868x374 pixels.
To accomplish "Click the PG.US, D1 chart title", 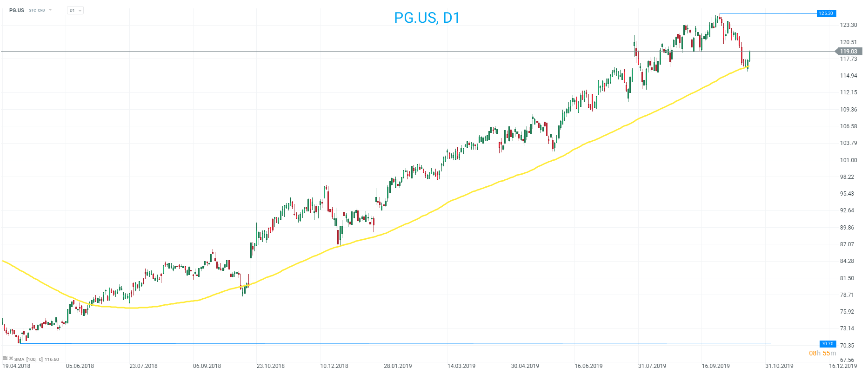I will pyautogui.click(x=427, y=18).
